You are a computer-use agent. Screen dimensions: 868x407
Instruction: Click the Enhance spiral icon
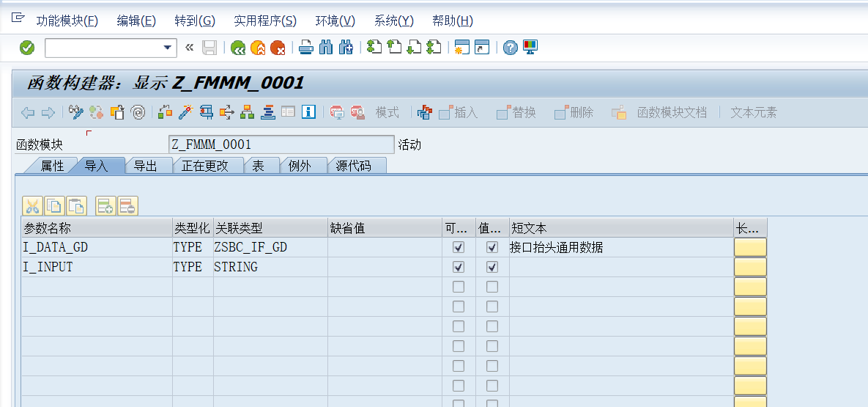[137, 112]
